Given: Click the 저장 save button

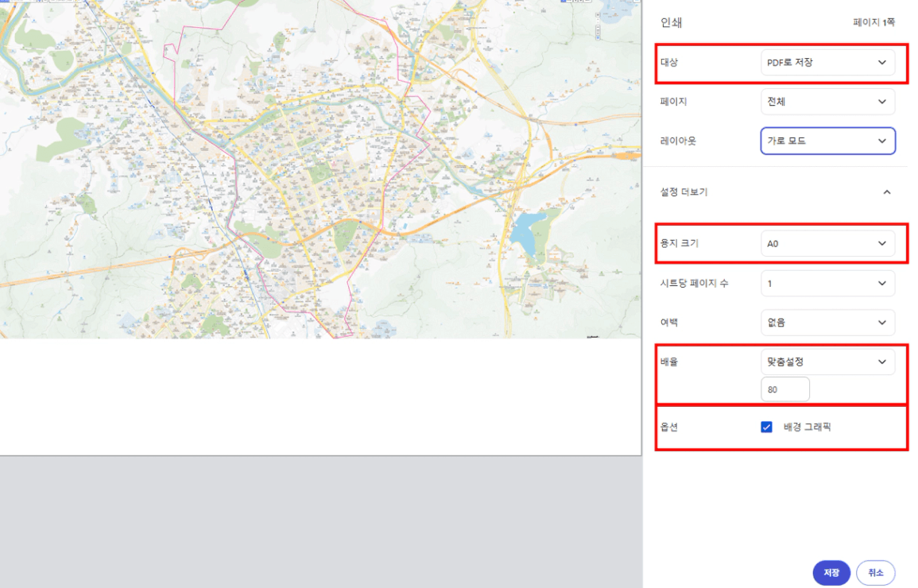Looking at the screenshot, I should click(x=831, y=573).
